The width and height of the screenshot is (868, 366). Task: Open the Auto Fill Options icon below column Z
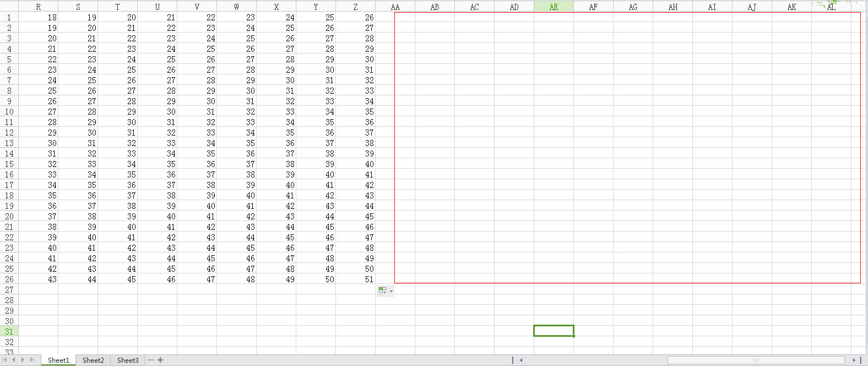(382, 290)
